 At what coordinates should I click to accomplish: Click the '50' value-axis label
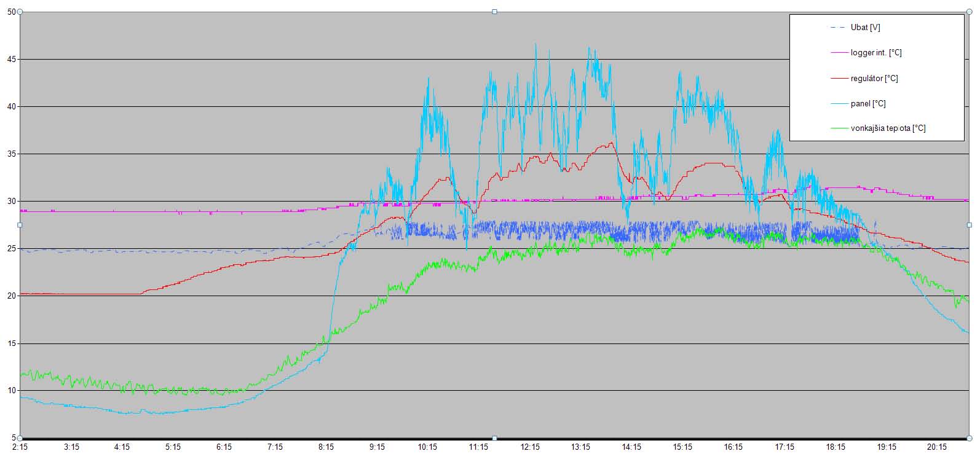11,12
